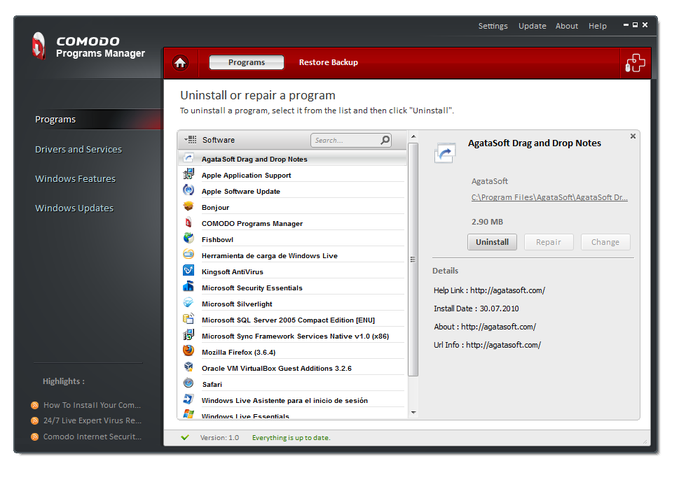The image size is (700, 489).
Task: Click the Mozilla Firefox icon
Action: [189, 351]
